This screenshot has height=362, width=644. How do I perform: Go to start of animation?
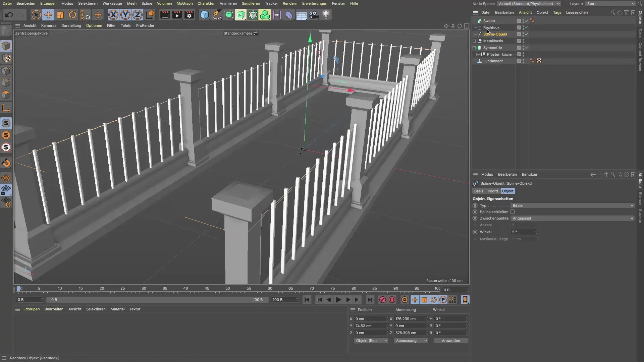click(x=307, y=300)
